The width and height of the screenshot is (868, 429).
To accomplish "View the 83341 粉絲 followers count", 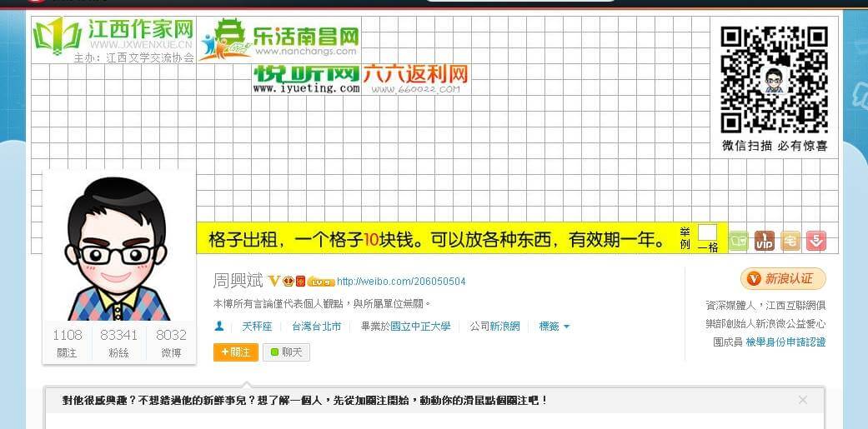I will (x=118, y=342).
